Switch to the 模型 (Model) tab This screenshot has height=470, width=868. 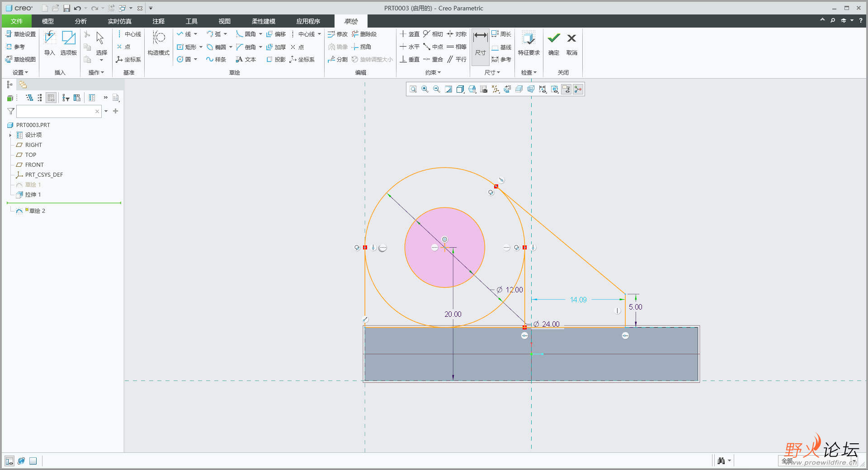tap(48, 21)
